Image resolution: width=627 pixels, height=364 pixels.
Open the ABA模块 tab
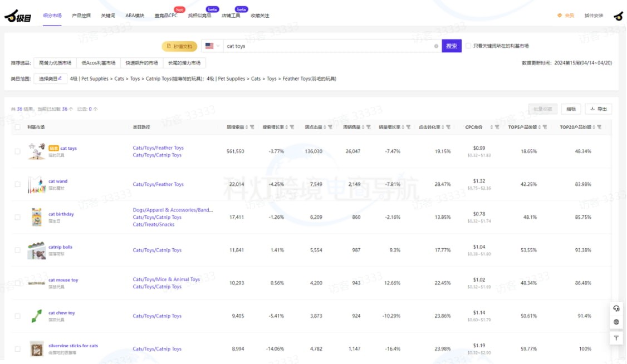pyautogui.click(x=135, y=16)
